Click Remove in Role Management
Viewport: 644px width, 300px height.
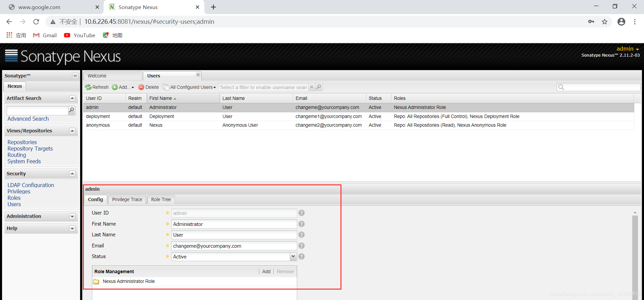285,272
